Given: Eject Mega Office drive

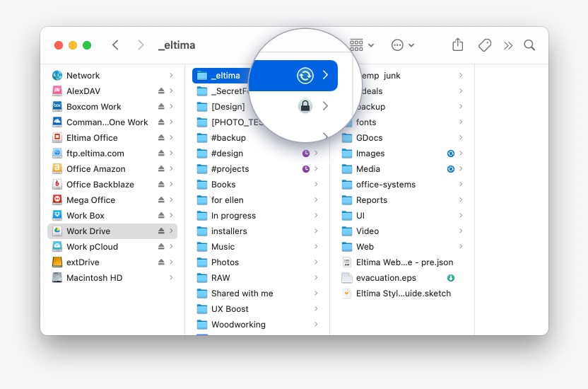Looking at the screenshot, I should click(x=161, y=200).
